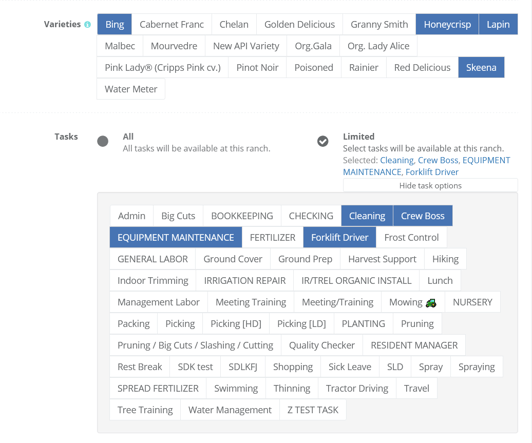
Task: Choose the Meeting/Training task
Action: (x=338, y=302)
